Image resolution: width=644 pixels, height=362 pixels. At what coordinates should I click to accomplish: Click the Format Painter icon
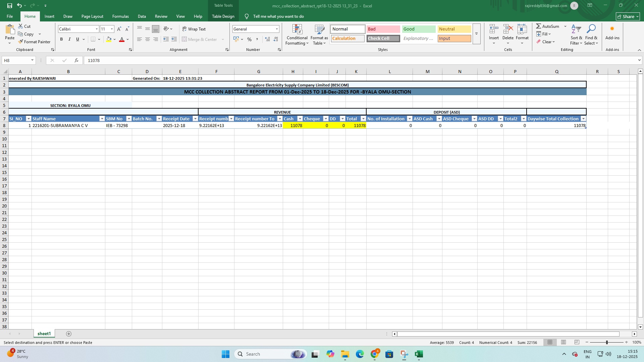[21, 42]
